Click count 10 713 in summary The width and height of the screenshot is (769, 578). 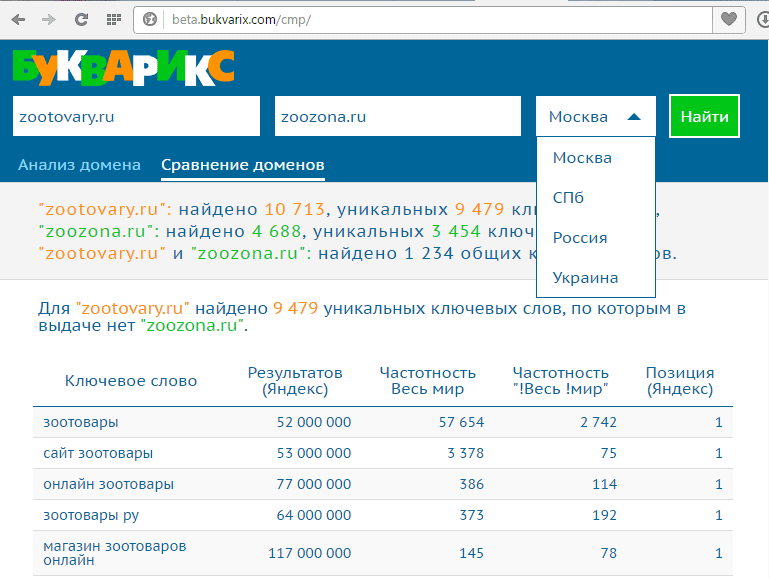tap(295, 209)
